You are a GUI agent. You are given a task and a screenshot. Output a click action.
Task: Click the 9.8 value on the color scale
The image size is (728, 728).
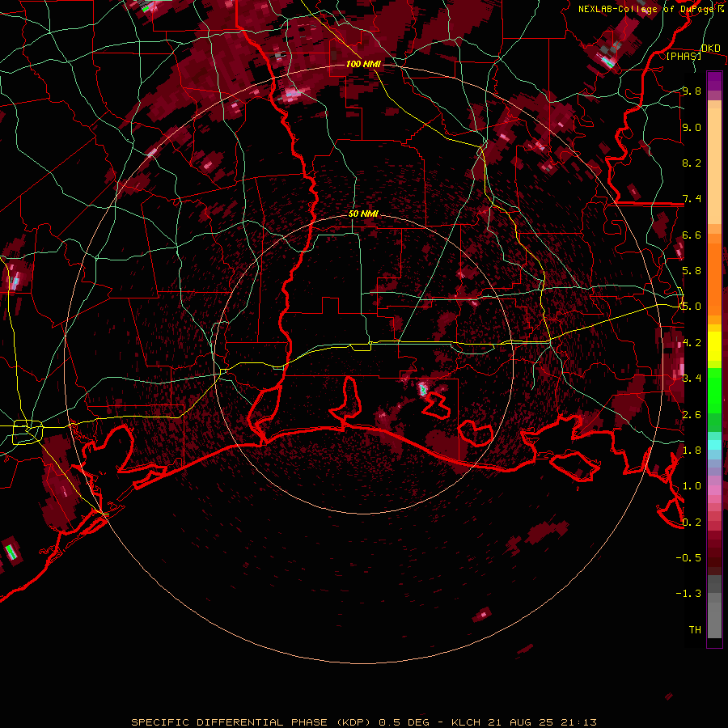pos(692,91)
